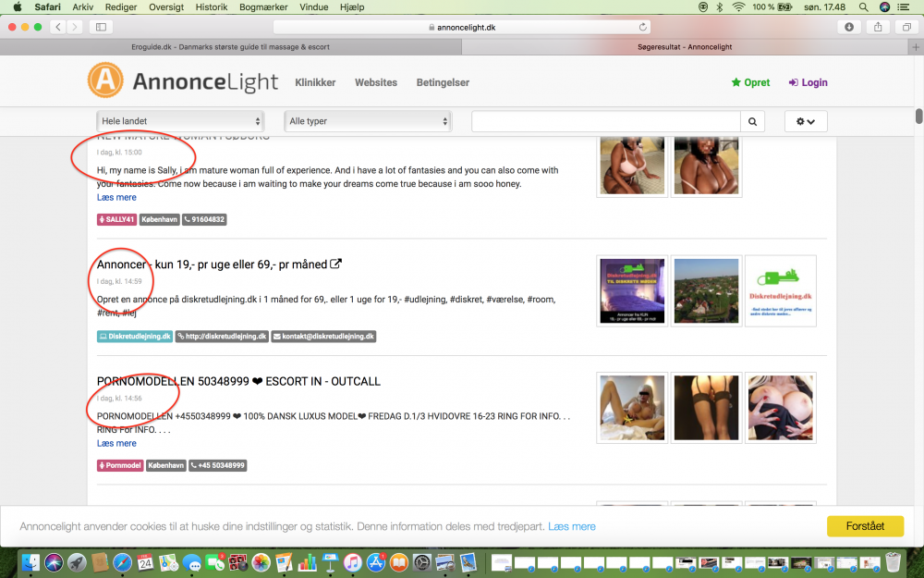Open Keynote from the Dock
The height and width of the screenshot is (578, 924).
coord(330,562)
